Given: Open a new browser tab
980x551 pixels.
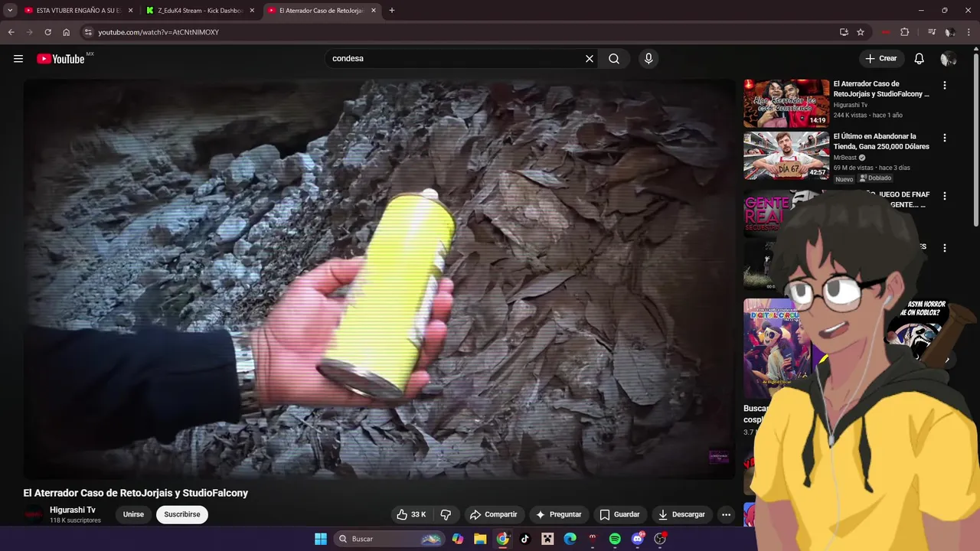Looking at the screenshot, I should (x=392, y=11).
